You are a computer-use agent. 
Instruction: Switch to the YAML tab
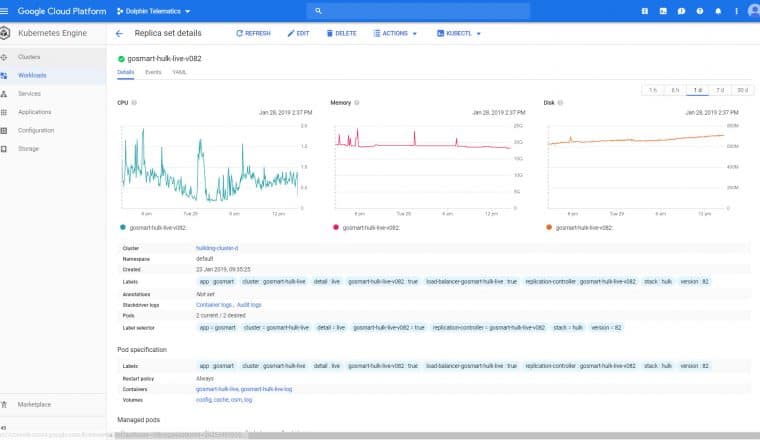179,72
